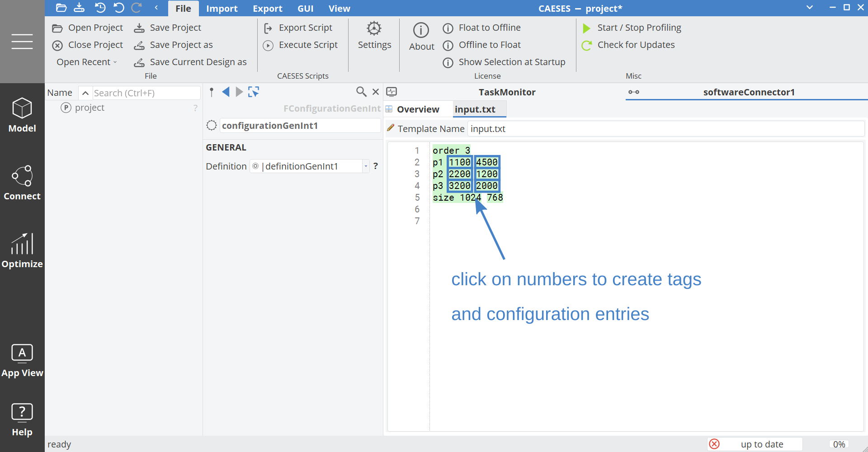Select the File ribbon tab

click(183, 9)
